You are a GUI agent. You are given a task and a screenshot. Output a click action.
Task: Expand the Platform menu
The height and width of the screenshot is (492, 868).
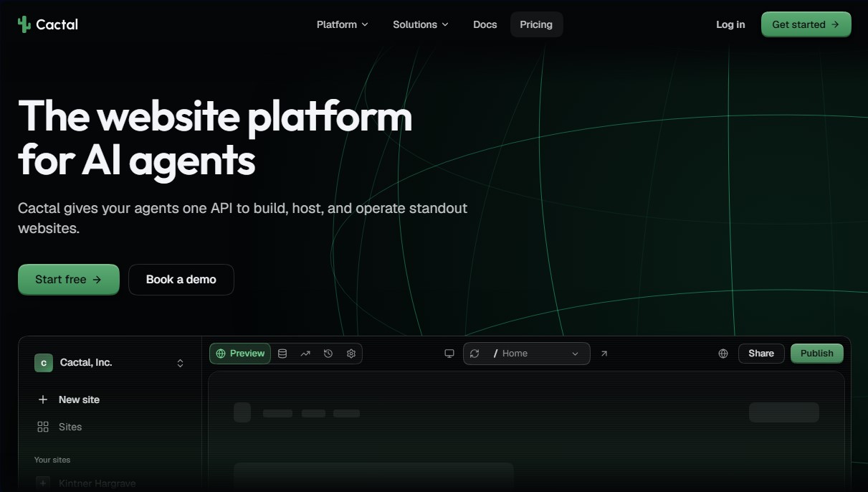pos(342,24)
